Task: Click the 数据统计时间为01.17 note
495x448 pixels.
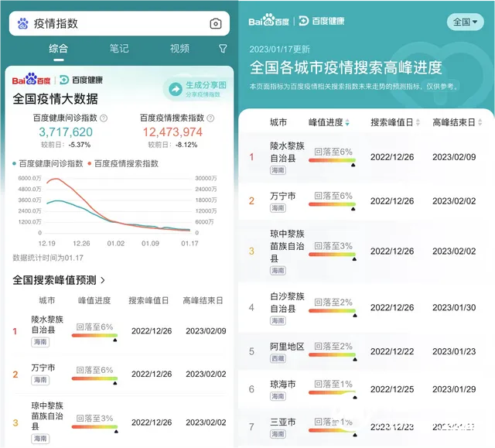Action: [48, 258]
